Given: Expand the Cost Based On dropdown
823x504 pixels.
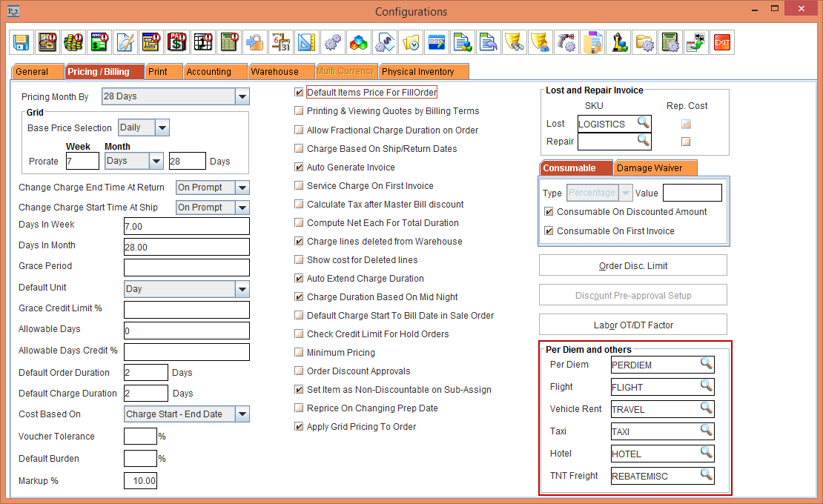Looking at the screenshot, I should coord(242,414).
